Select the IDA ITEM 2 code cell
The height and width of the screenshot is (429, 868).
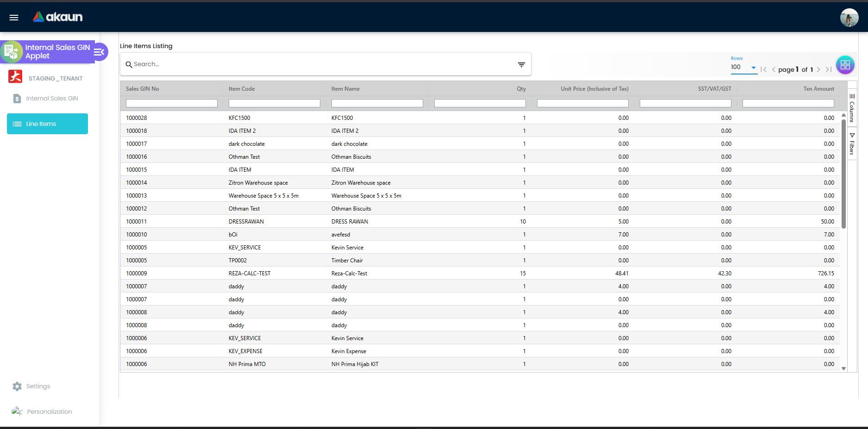242,131
